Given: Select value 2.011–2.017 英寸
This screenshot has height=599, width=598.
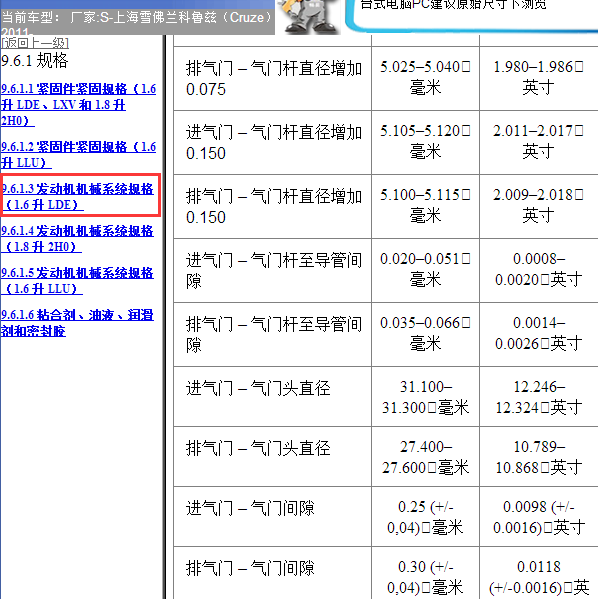Looking at the screenshot, I should coord(538,141).
